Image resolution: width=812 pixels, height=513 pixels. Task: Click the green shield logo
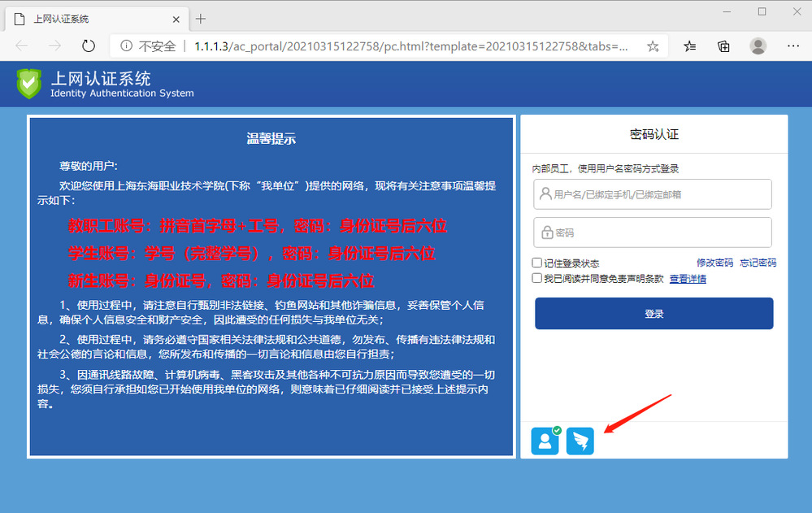tap(29, 84)
